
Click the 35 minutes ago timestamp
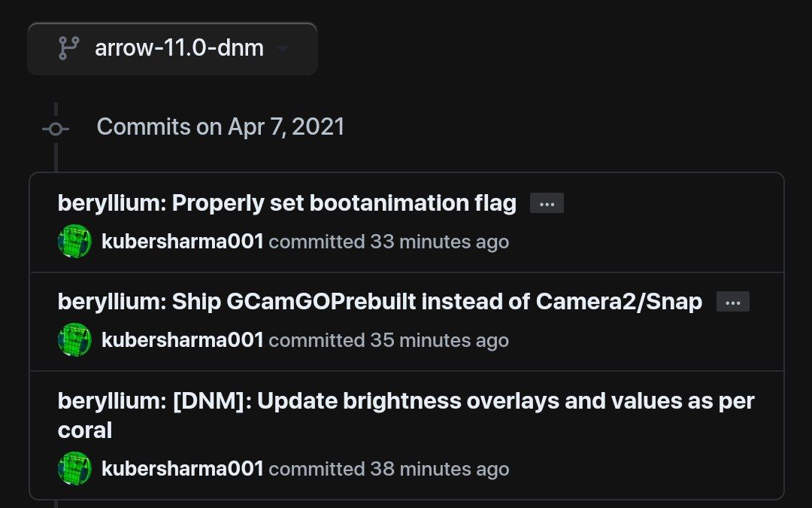pos(440,340)
